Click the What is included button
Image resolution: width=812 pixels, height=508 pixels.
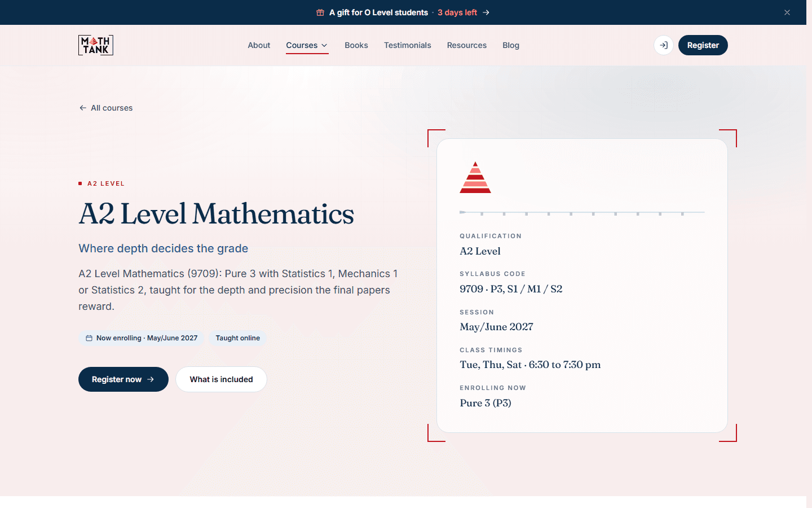(x=221, y=379)
